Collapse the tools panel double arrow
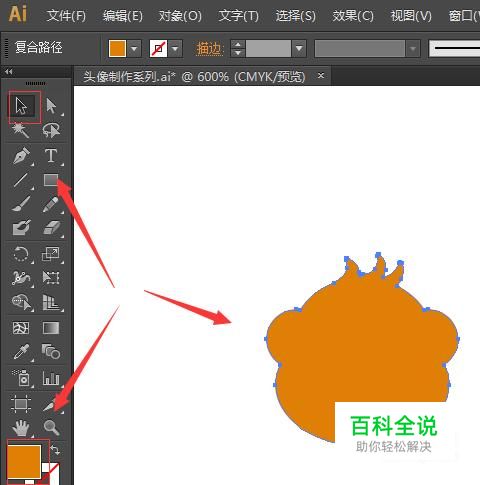The image size is (480, 485). tap(9, 71)
